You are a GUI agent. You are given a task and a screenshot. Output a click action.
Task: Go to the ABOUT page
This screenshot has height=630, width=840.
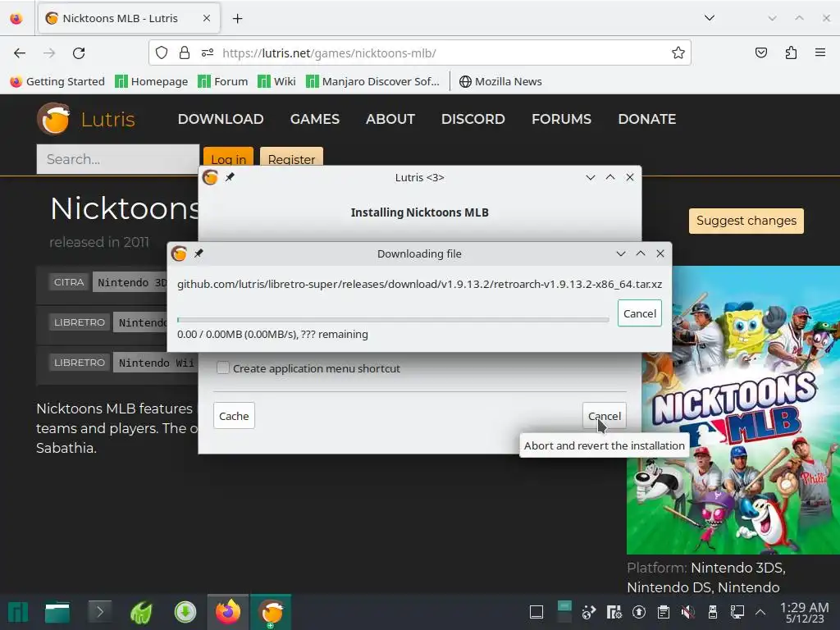click(390, 119)
